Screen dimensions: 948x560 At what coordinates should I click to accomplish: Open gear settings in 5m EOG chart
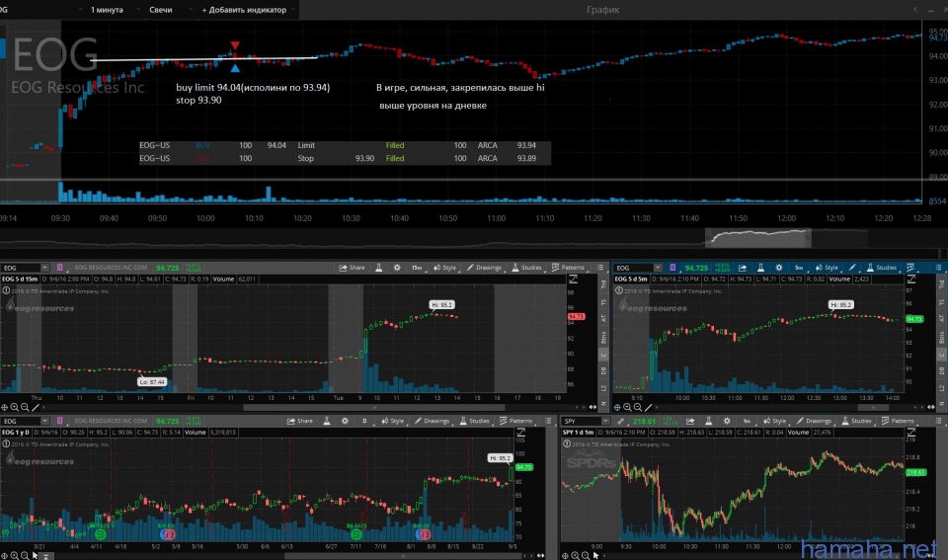click(779, 268)
